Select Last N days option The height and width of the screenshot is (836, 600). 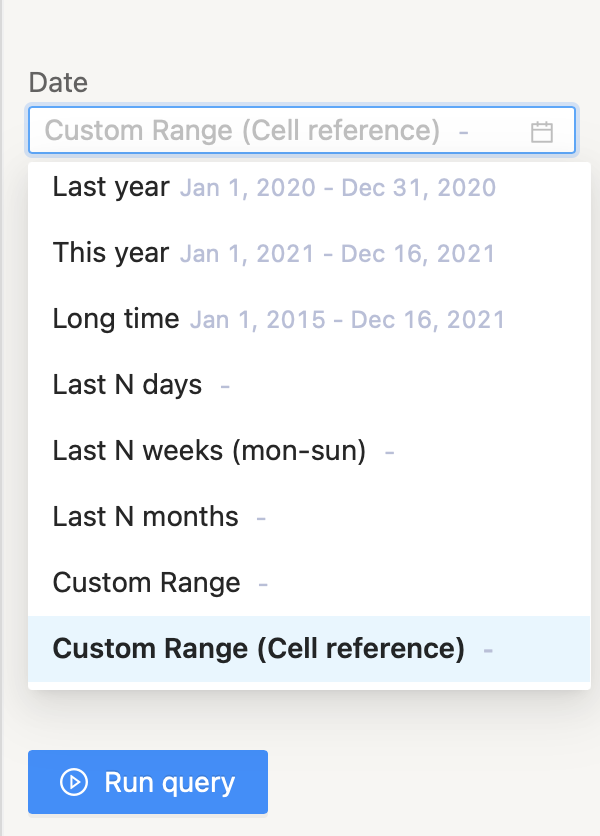coord(309,385)
